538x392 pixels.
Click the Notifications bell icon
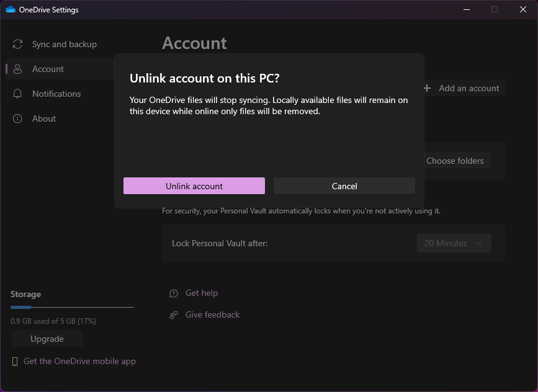[17, 94]
